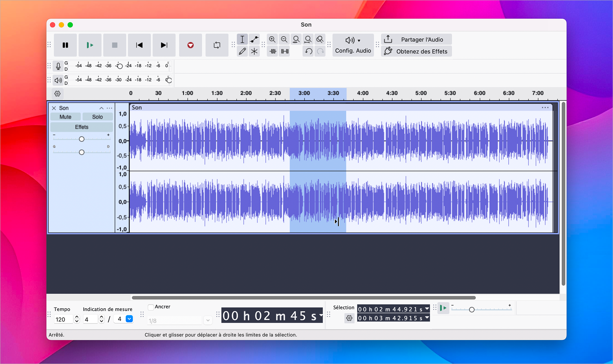This screenshot has width=613, height=364.
Task: Open the time signature denominator dropdown
Action: pos(129,319)
